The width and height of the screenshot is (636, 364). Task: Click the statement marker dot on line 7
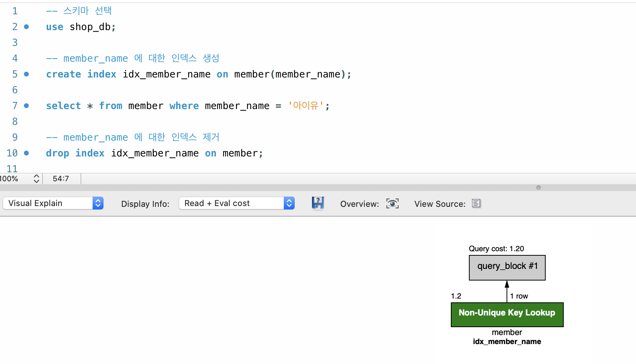point(26,106)
